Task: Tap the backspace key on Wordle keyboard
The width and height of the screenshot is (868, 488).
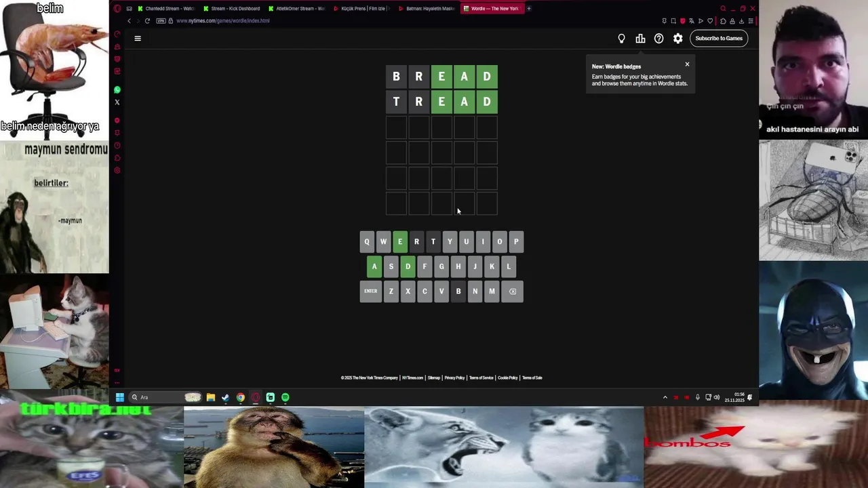Action: 513,291
